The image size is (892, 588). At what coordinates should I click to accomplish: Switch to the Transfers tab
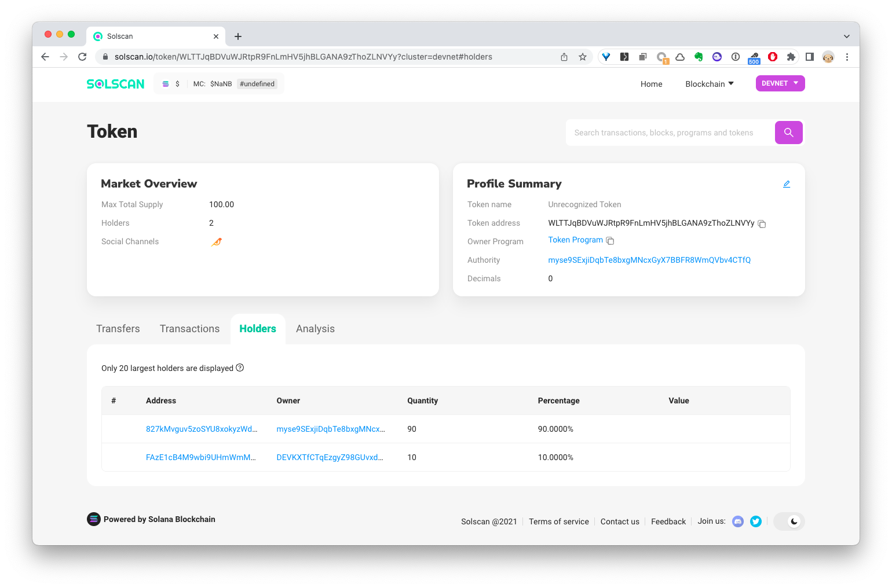[118, 329]
